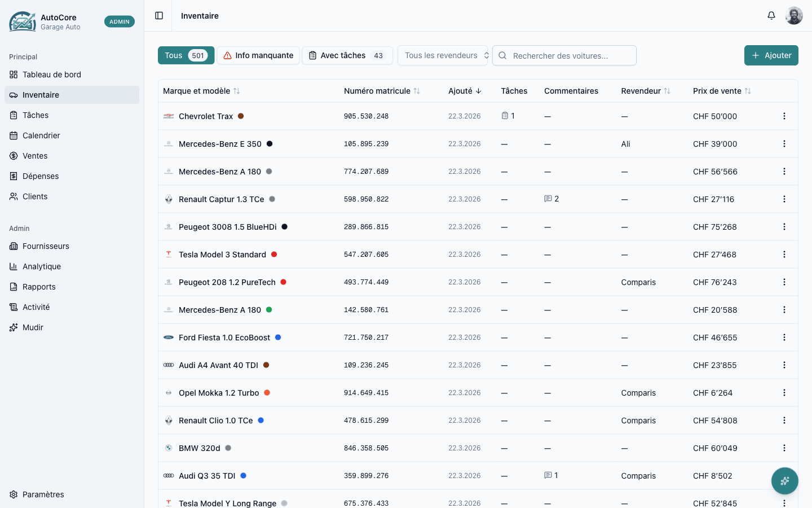Open comments icon for Renault Captur
The image size is (812, 508).
(548, 199)
